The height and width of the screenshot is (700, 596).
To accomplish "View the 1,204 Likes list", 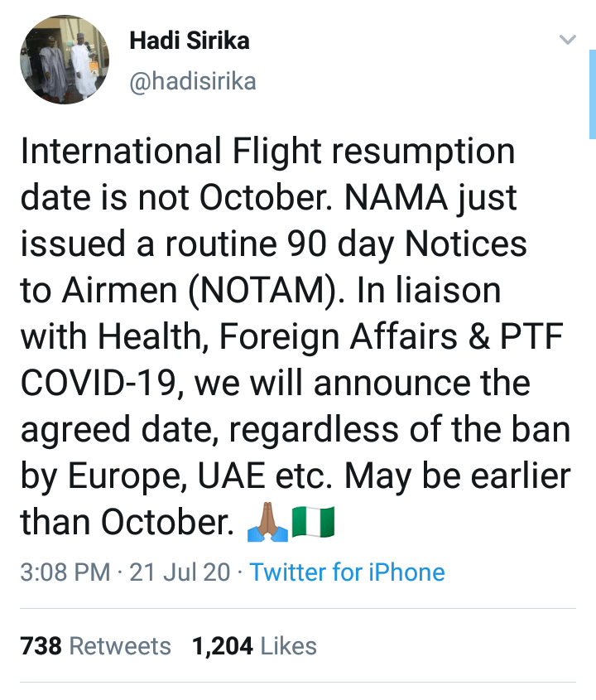I will click(x=254, y=646).
